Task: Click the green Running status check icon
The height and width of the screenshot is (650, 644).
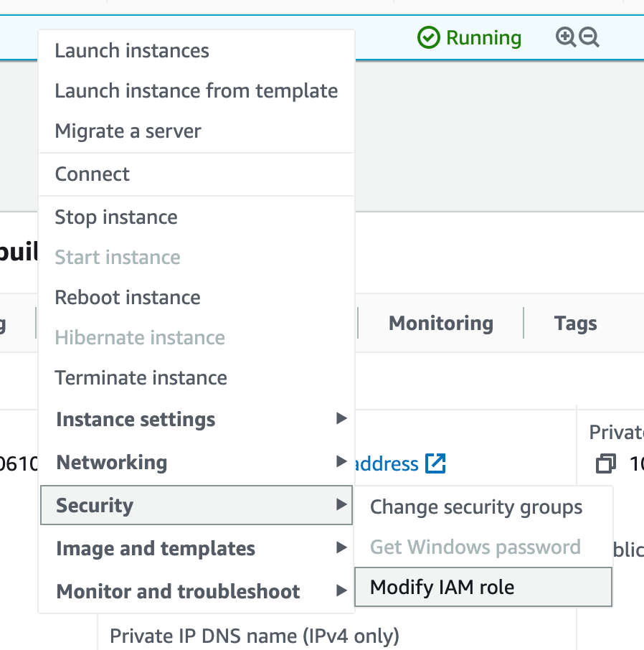Action: click(429, 37)
